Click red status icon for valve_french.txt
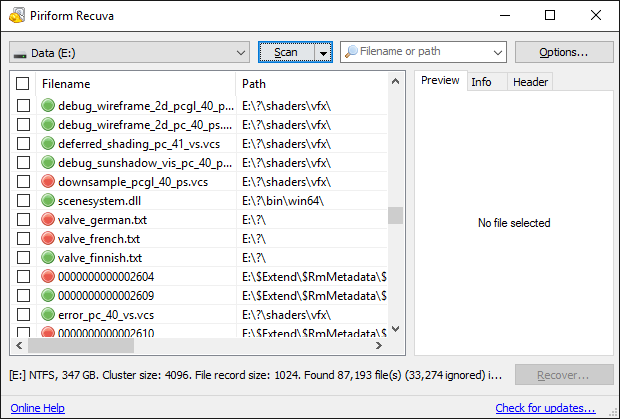 coord(48,238)
